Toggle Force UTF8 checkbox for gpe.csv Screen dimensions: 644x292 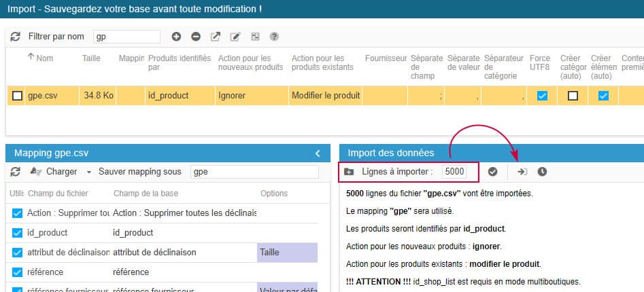pos(542,96)
